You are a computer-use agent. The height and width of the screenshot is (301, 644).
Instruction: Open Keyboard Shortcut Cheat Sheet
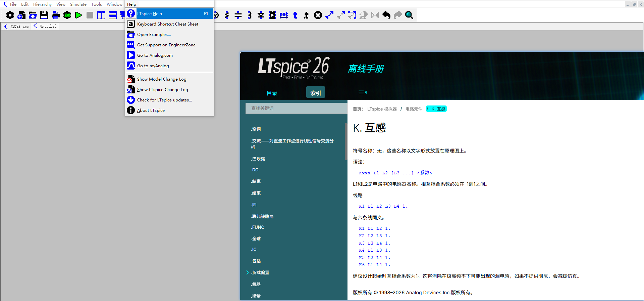coord(170,24)
